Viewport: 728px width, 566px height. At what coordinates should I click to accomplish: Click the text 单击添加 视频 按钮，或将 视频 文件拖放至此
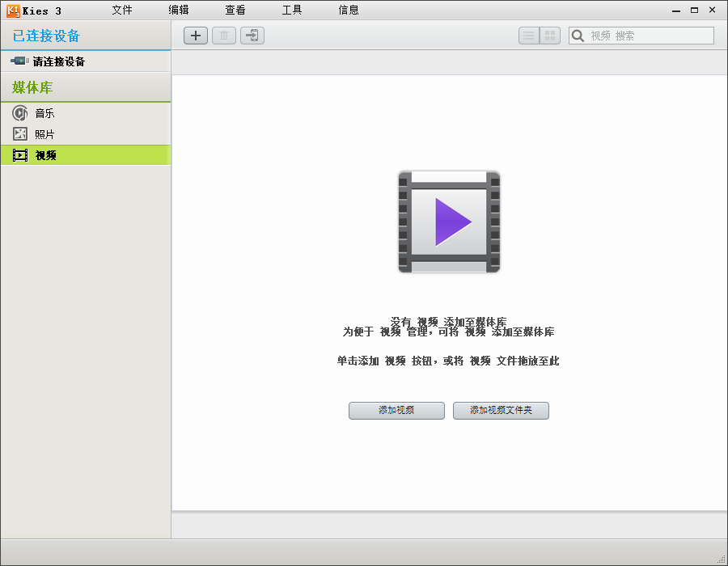(x=448, y=361)
